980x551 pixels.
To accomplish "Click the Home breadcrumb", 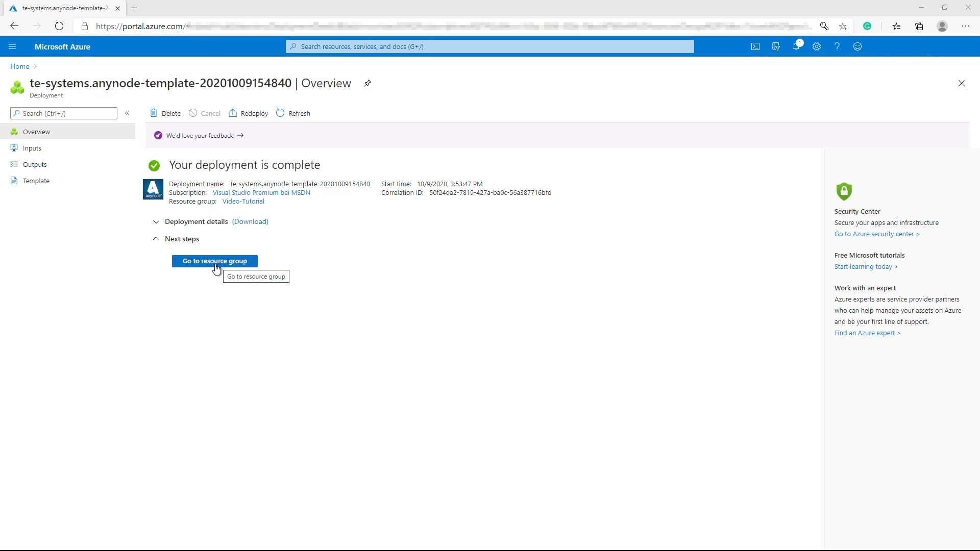I will click(x=20, y=66).
